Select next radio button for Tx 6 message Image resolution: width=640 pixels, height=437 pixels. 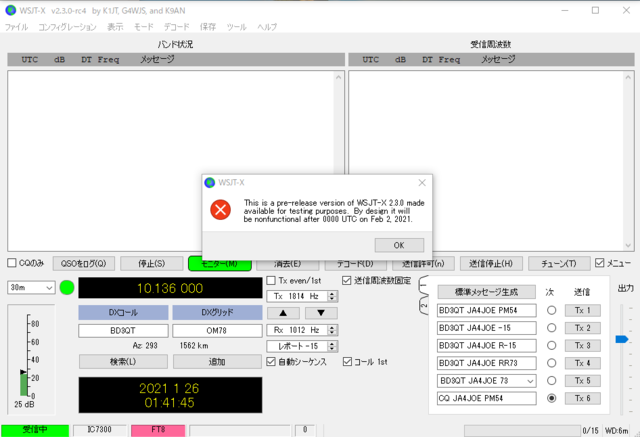[x=551, y=398]
